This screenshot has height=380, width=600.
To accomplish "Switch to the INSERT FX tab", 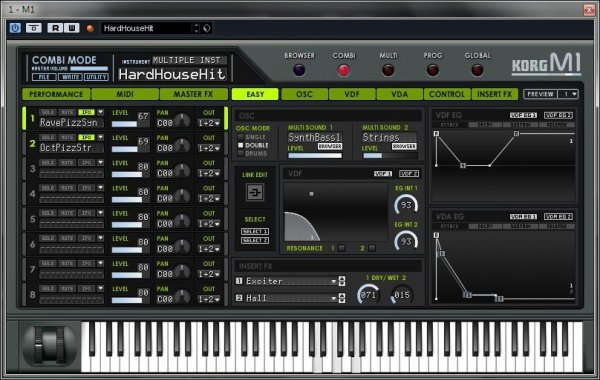I will [x=495, y=94].
